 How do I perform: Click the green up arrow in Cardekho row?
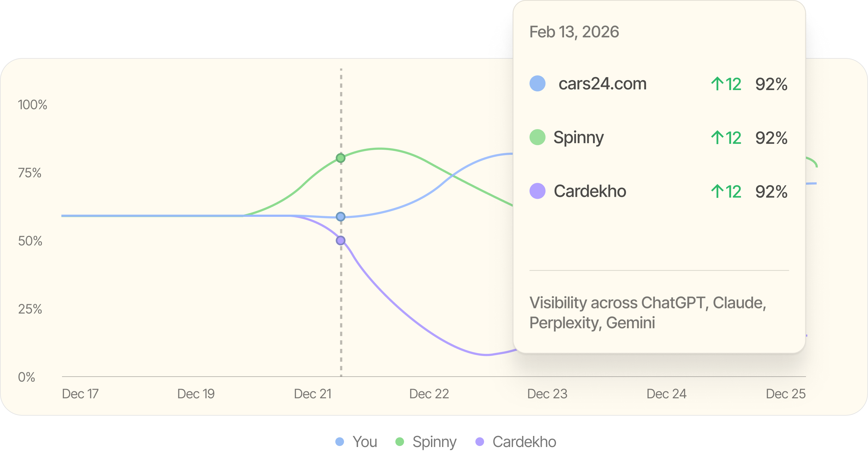point(717,191)
